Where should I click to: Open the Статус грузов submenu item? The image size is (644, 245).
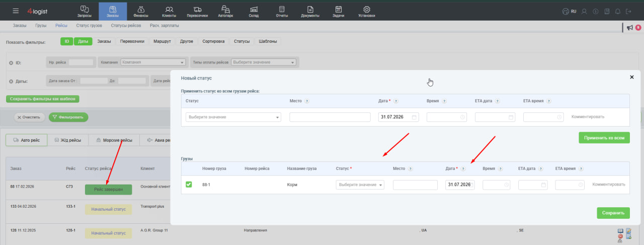coord(90,25)
